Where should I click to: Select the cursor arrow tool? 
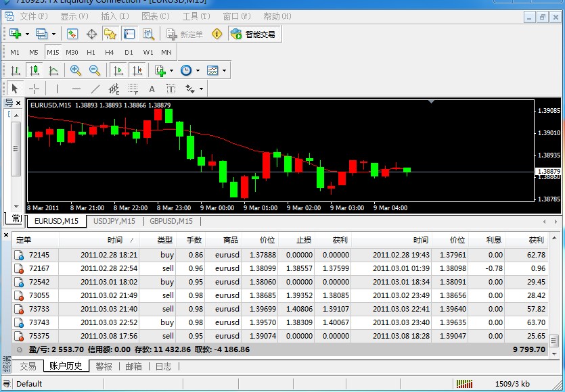click(x=15, y=89)
